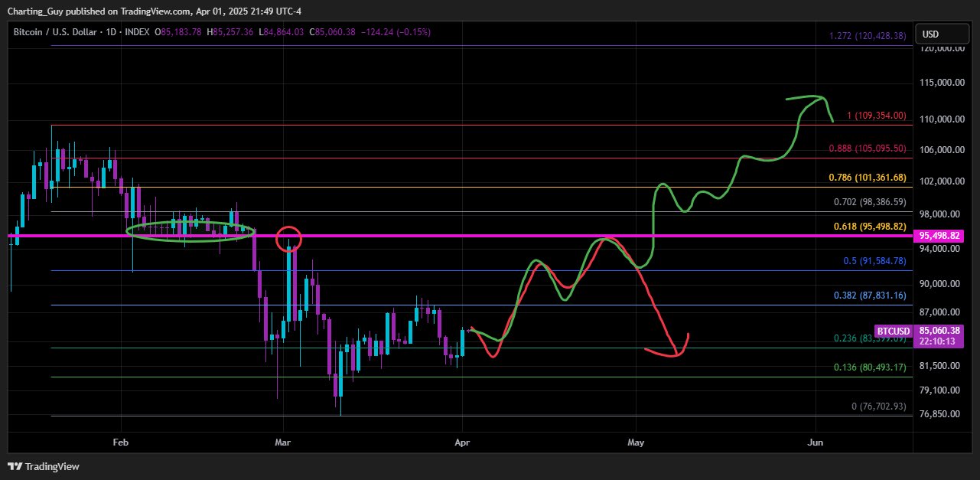This screenshot has width=980, height=480.
Task: Click the Low value L84,864.03
Action: pos(282,32)
